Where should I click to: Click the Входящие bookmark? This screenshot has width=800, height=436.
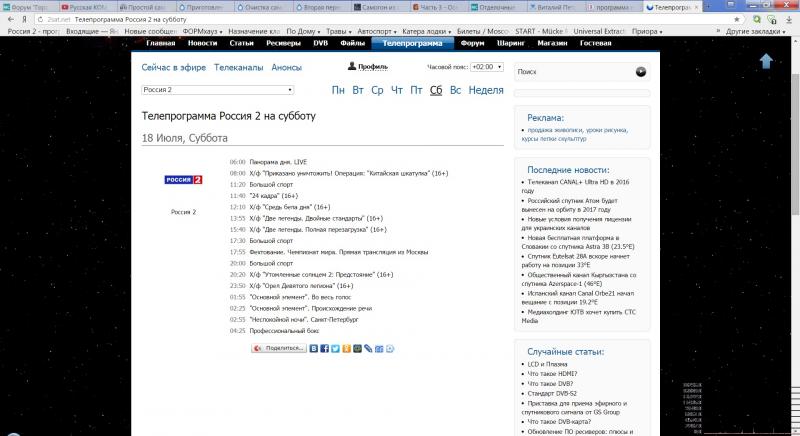92,32
